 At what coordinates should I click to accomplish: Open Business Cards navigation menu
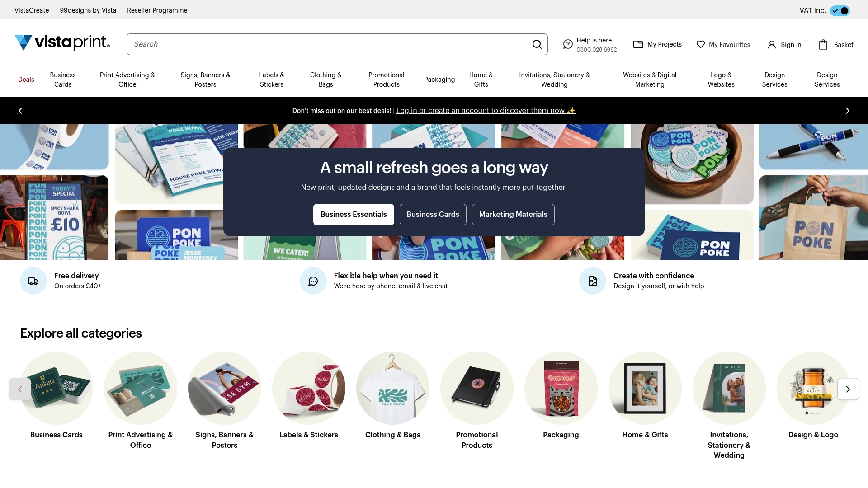(63, 80)
